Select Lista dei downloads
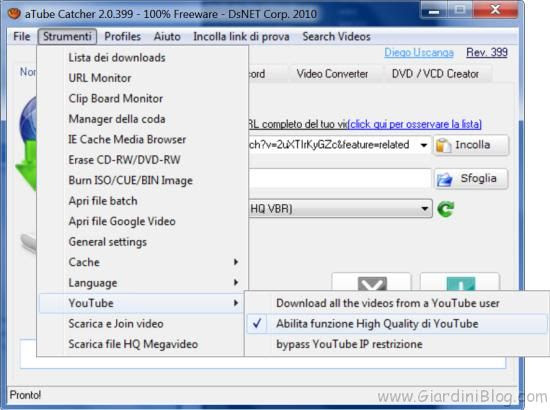Screen dimensions: 550x410 141,58
